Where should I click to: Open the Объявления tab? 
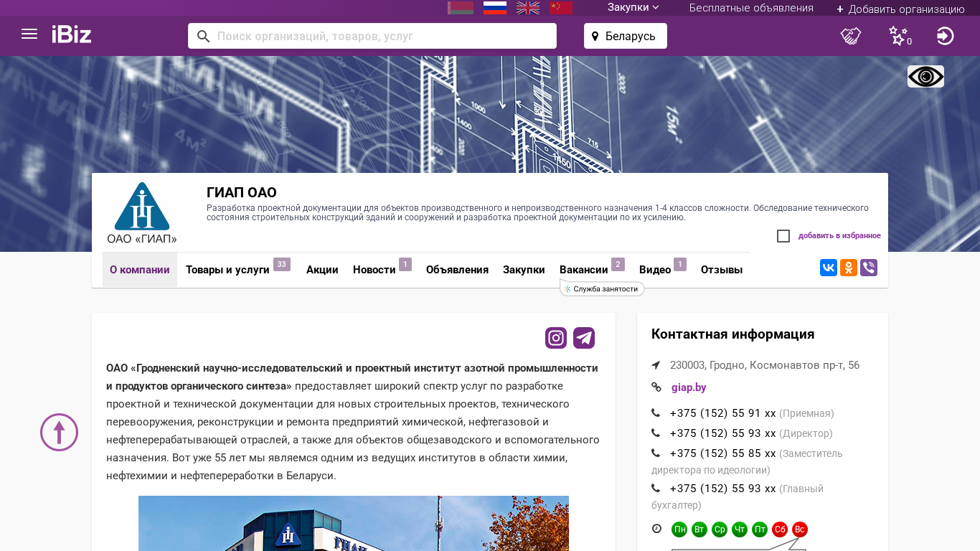[x=457, y=270]
